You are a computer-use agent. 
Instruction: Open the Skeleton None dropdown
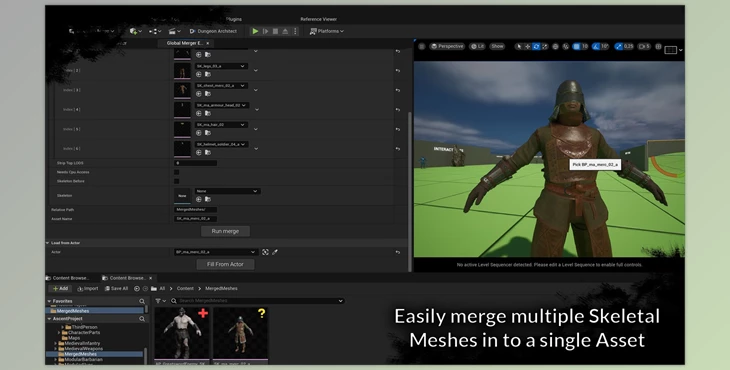[x=227, y=191]
